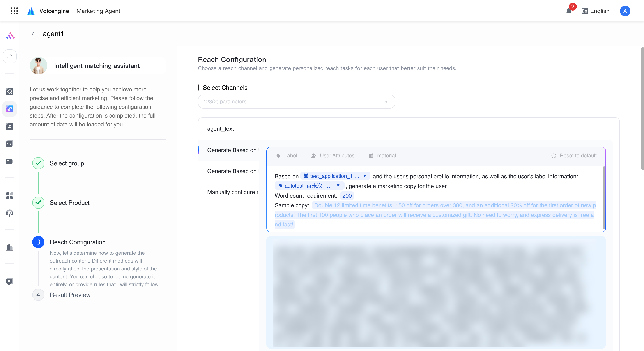Open the shopping bag sidebar icon

point(9,144)
